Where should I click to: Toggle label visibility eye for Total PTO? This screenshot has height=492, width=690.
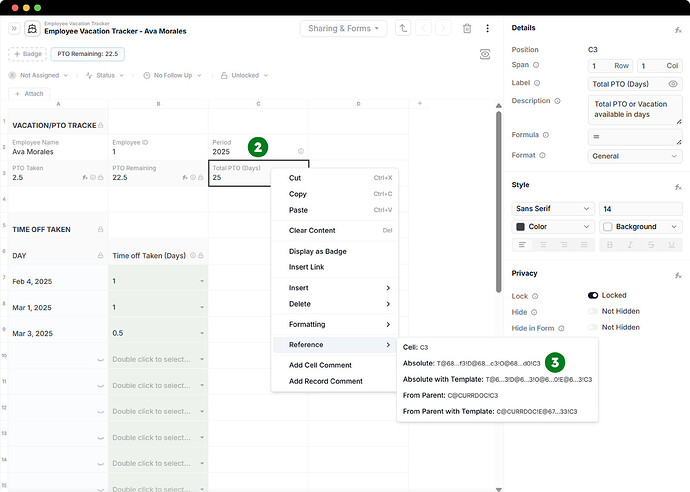[673, 84]
